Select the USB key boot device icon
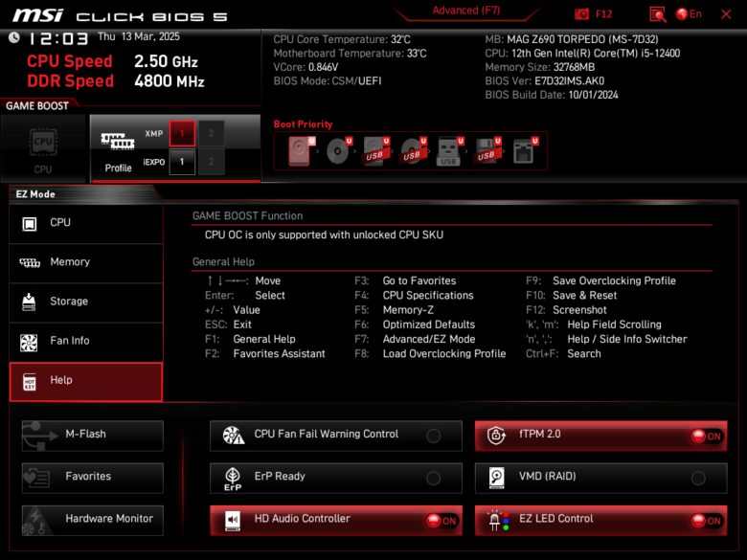 coord(450,151)
